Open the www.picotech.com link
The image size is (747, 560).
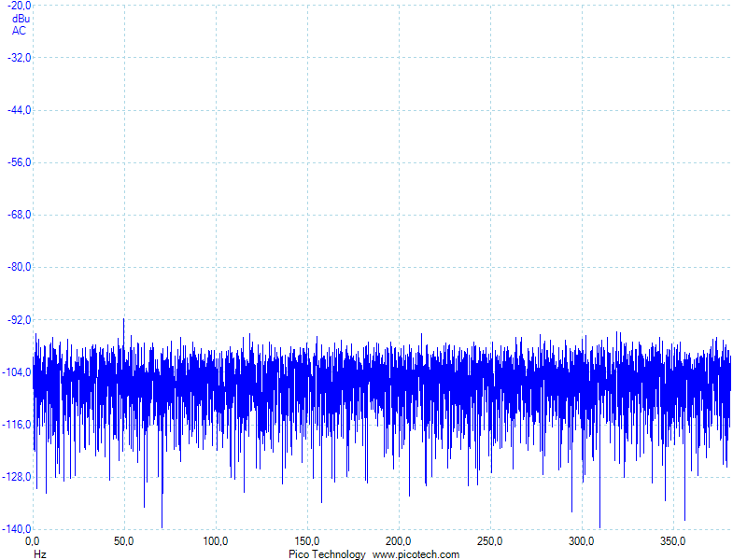pyautogui.click(x=416, y=554)
